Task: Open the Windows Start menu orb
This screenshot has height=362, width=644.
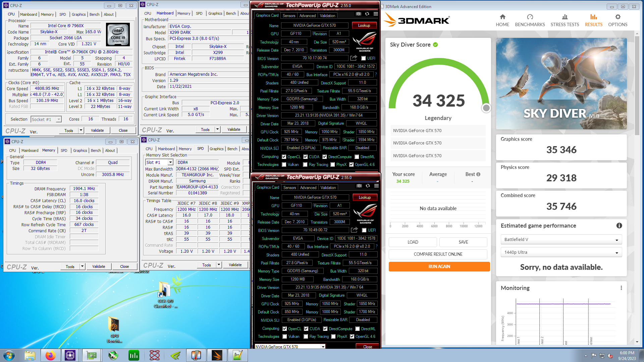Action: (9, 355)
